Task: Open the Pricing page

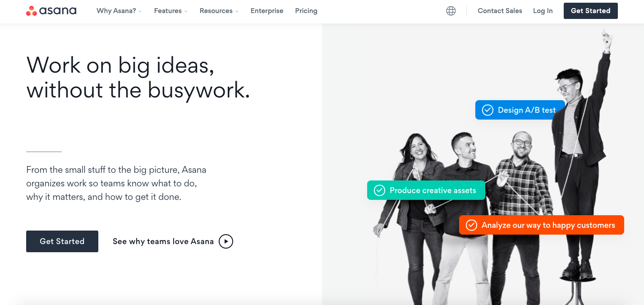Action: click(x=306, y=11)
